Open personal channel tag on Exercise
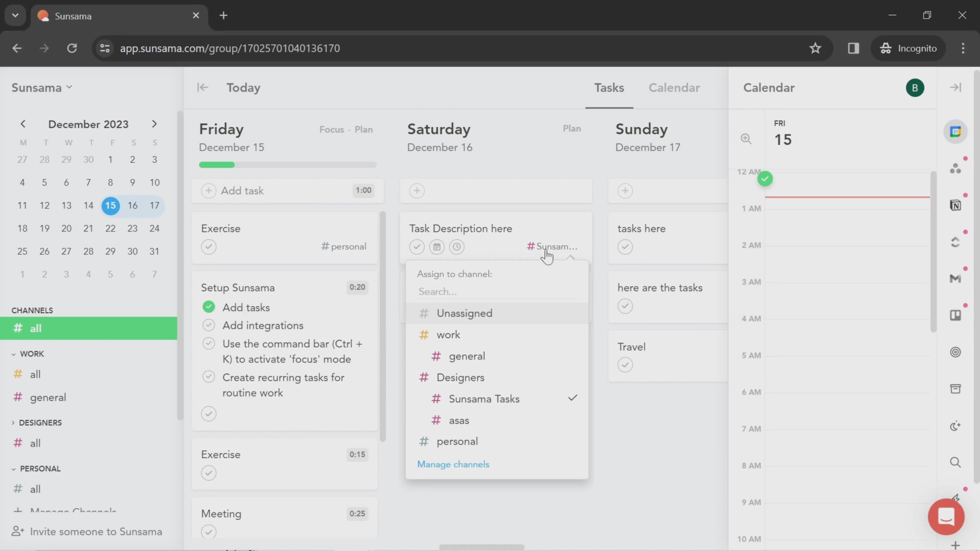 (x=344, y=246)
